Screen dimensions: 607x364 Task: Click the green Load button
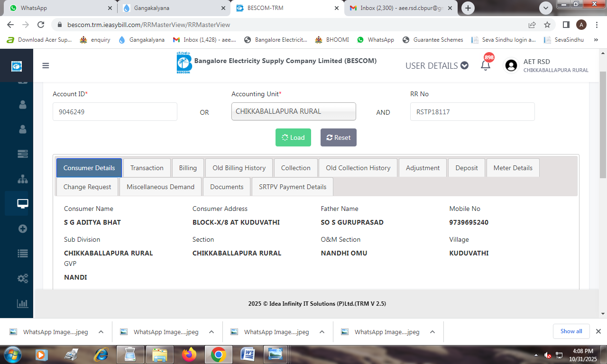(293, 137)
